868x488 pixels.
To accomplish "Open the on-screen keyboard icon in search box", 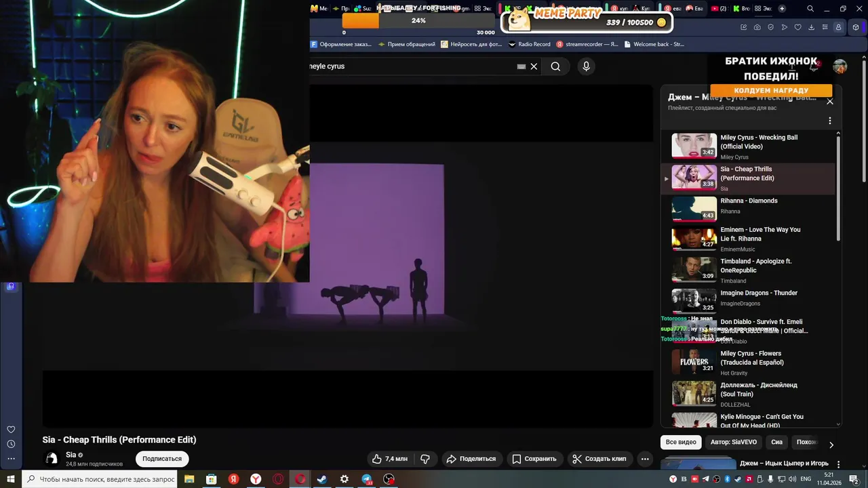I will 521,66.
